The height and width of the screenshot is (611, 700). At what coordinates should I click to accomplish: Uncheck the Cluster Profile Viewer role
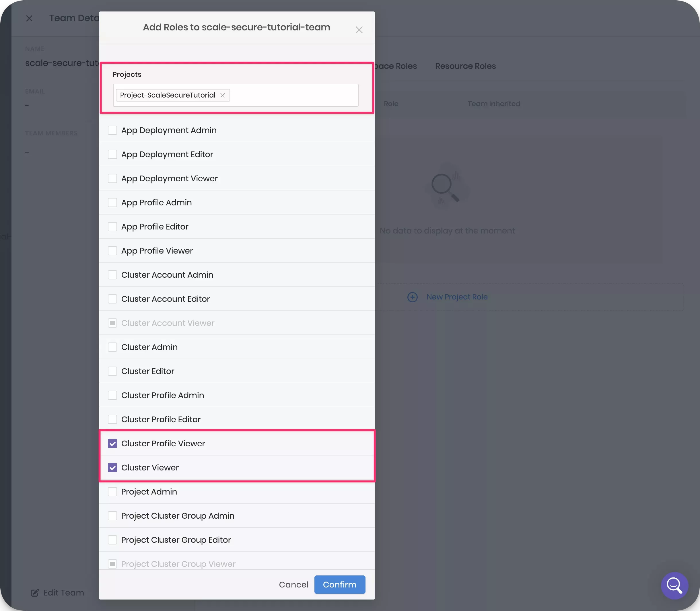click(x=112, y=443)
